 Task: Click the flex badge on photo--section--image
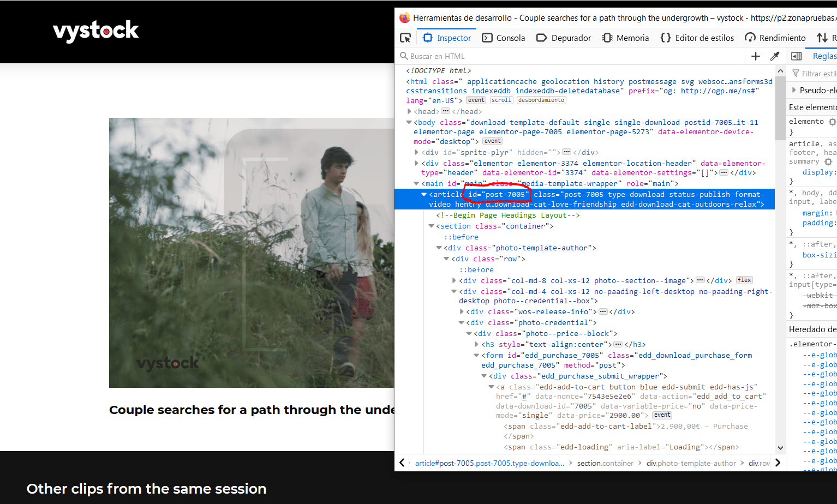pyautogui.click(x=744, y=280)
